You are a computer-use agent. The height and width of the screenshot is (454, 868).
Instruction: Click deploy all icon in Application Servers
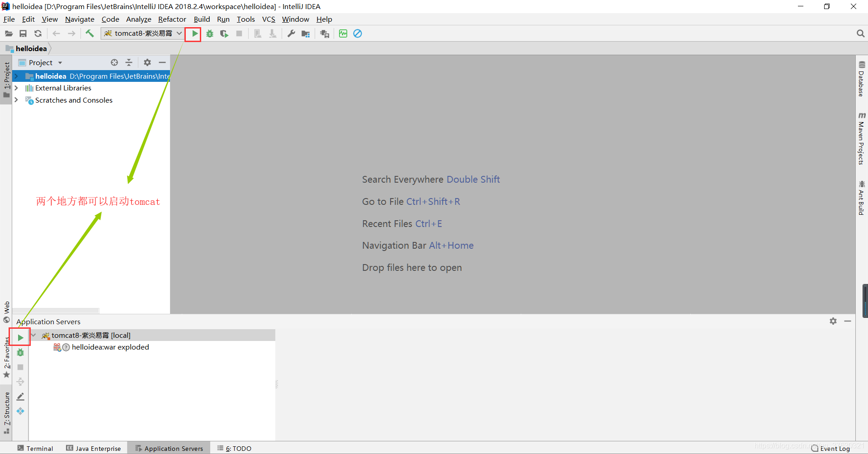click(20, 382)
